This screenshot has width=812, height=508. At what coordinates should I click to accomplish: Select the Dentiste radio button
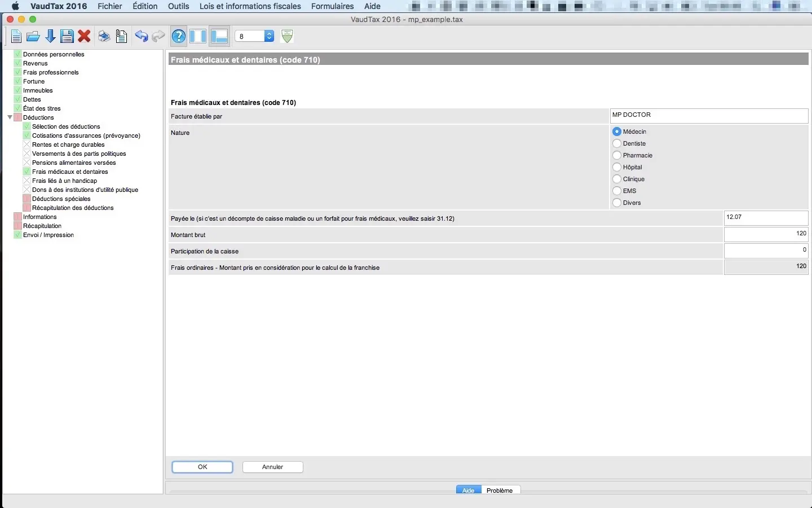617,143
